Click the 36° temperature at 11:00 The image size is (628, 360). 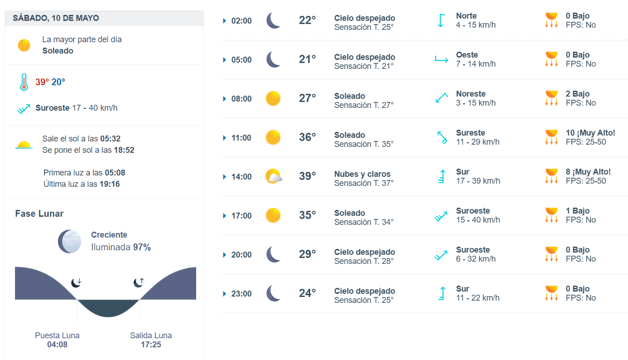pyautogui.click(x=307, y=137)
